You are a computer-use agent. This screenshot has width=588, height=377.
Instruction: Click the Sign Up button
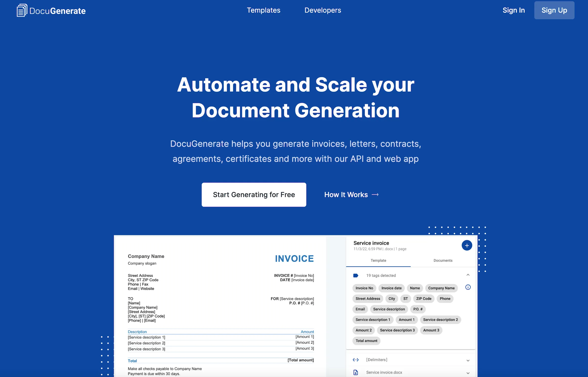click(554, 10)
